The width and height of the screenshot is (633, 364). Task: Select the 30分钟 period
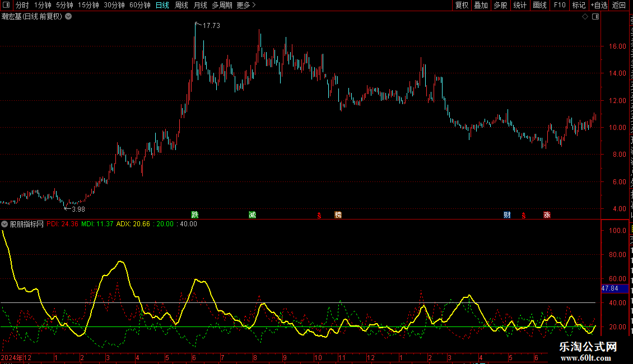(x=114, y=5)
